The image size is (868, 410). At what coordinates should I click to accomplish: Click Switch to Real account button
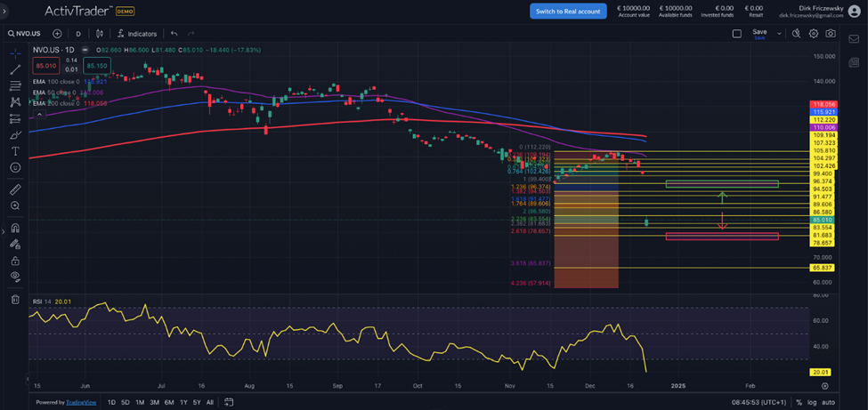[568, 11]
